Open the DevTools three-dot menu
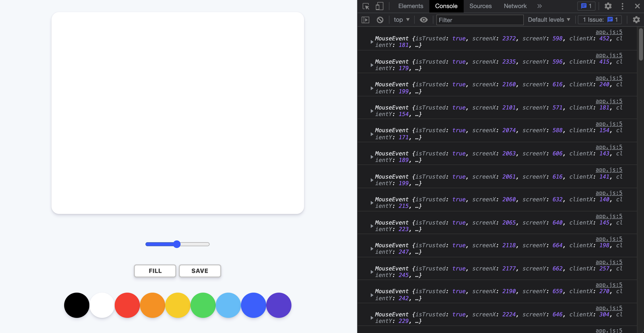644x333 pixels. tap(622, 6)
